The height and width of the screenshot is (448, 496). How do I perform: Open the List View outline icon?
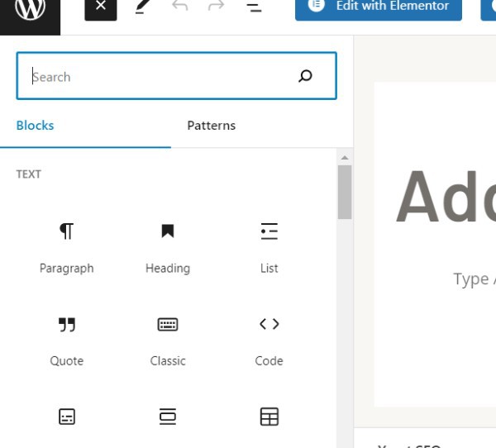click(254, 7)
